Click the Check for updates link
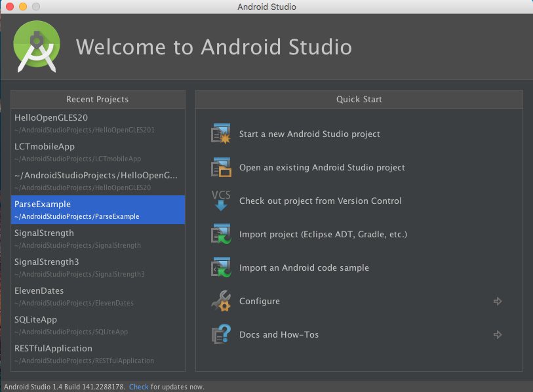Viewport: 533px width, 392px height. [x=139, y=387]
